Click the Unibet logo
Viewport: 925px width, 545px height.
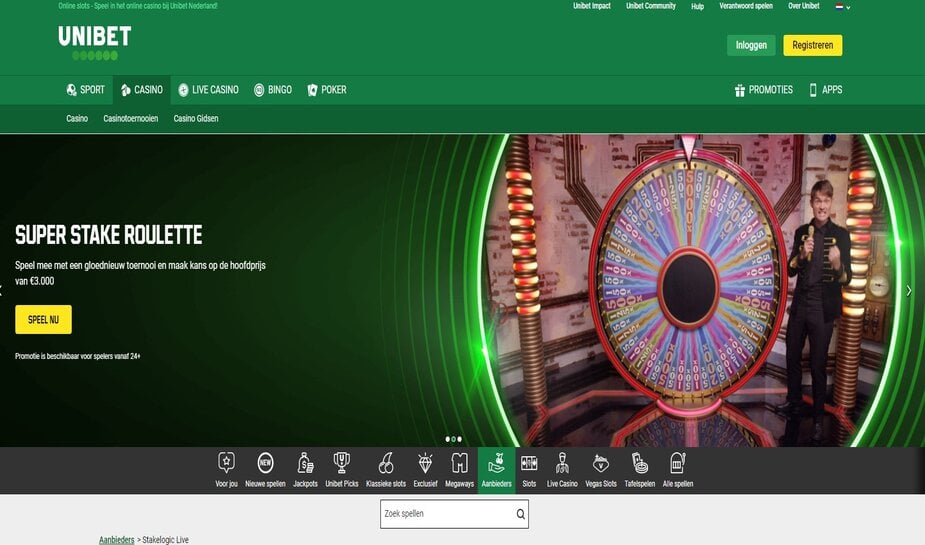tap(94, 42)
